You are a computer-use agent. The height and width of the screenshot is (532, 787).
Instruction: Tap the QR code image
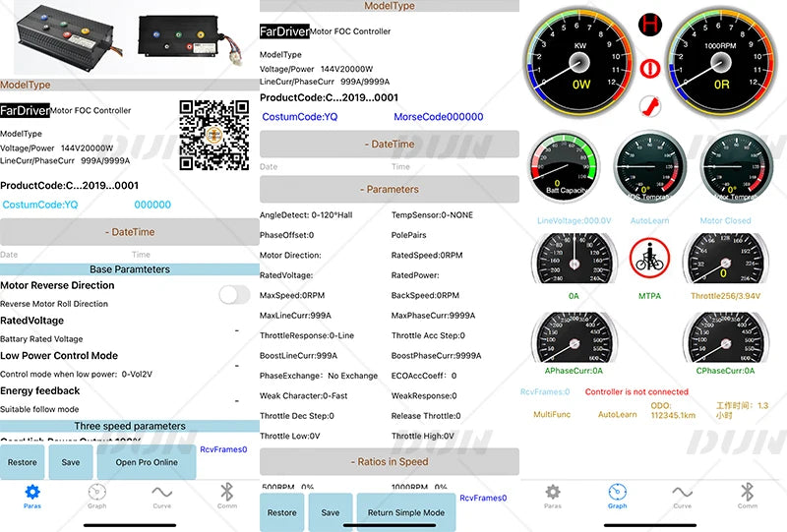[x=214, y=135]
